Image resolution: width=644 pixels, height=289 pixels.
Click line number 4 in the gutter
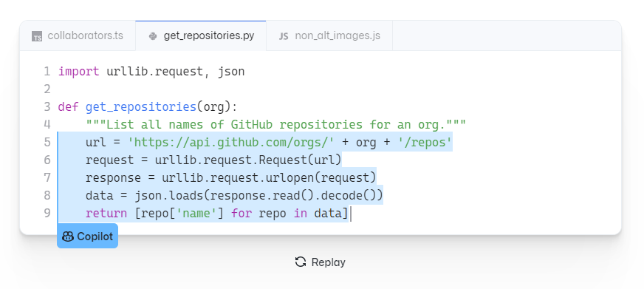pyautogui.click(x=47, y=125)
